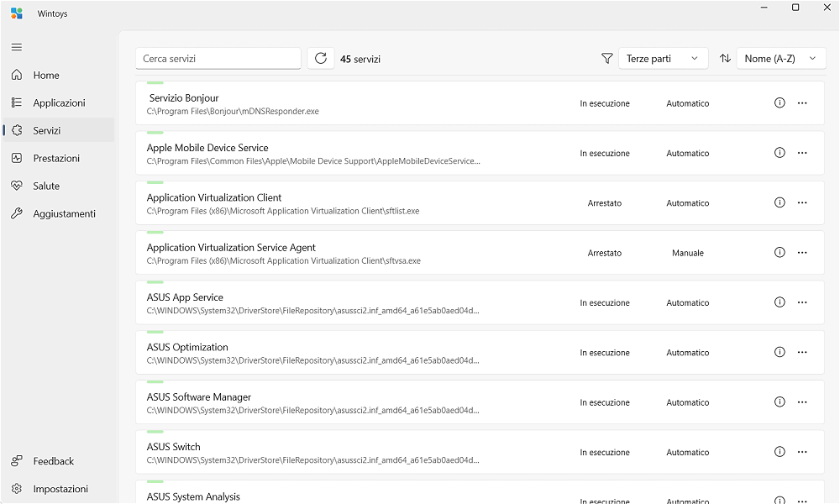Open the Prestazioni section
This screenshot has width=840, height=504.
56,158
